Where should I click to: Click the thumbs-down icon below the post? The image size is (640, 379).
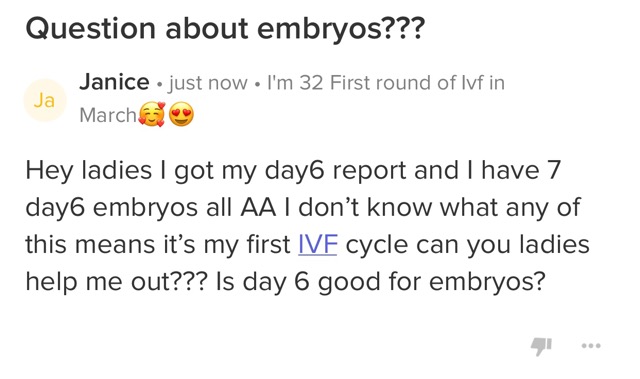(541, 346)
